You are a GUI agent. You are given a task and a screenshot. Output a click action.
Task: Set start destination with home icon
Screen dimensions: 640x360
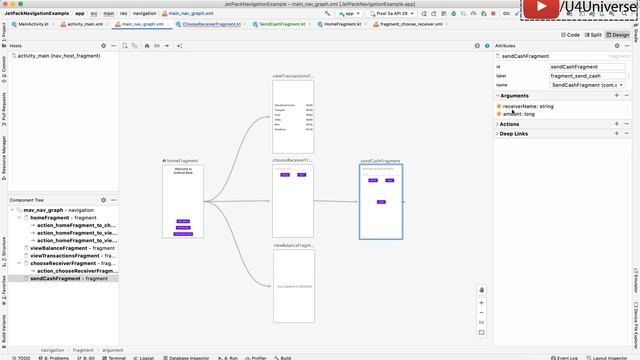[147, 46]
